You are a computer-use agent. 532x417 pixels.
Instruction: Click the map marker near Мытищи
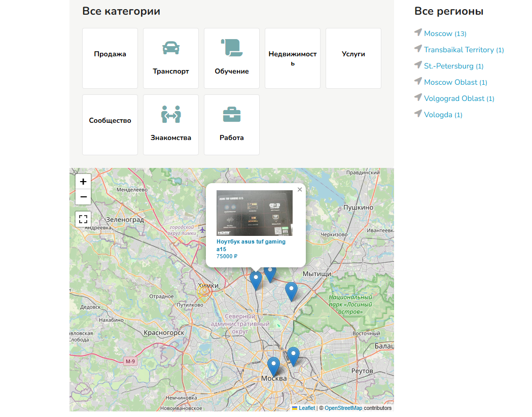click(291, 291)
